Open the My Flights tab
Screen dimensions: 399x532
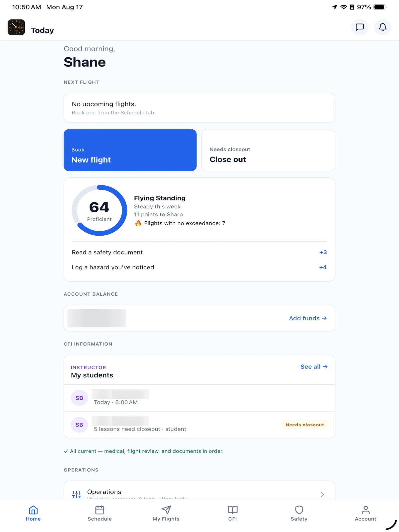[166, 514]
